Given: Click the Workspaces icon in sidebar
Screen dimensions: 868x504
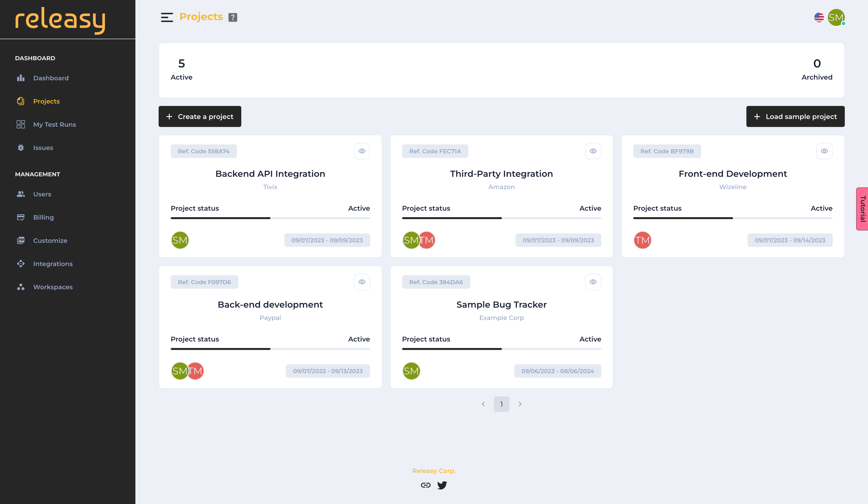Looking at the screenshot, I should pos(20,287).
